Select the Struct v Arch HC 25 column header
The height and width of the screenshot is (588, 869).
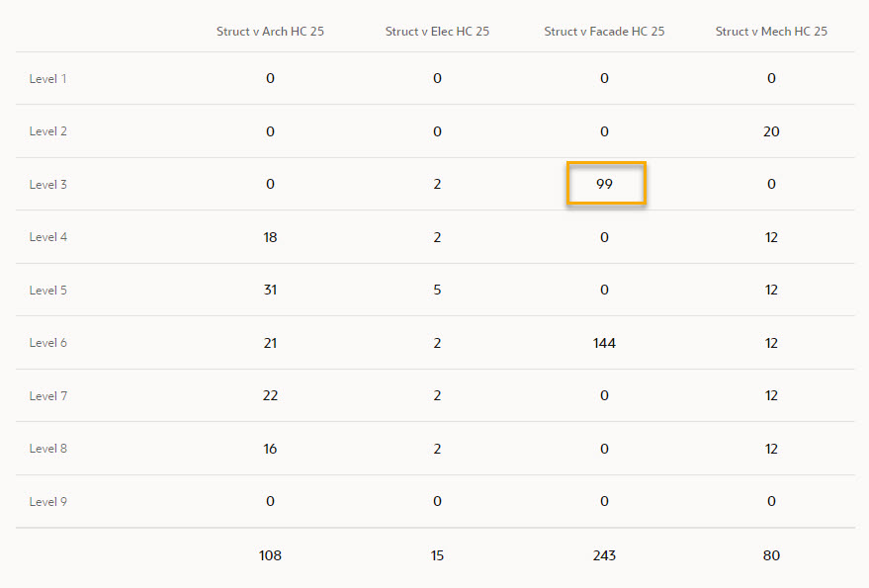click(270, 32)
